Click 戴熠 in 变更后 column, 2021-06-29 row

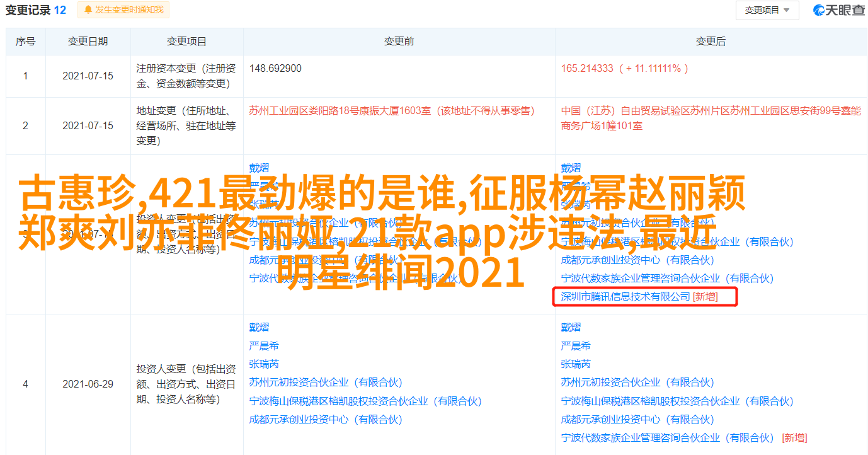point(571,327)
